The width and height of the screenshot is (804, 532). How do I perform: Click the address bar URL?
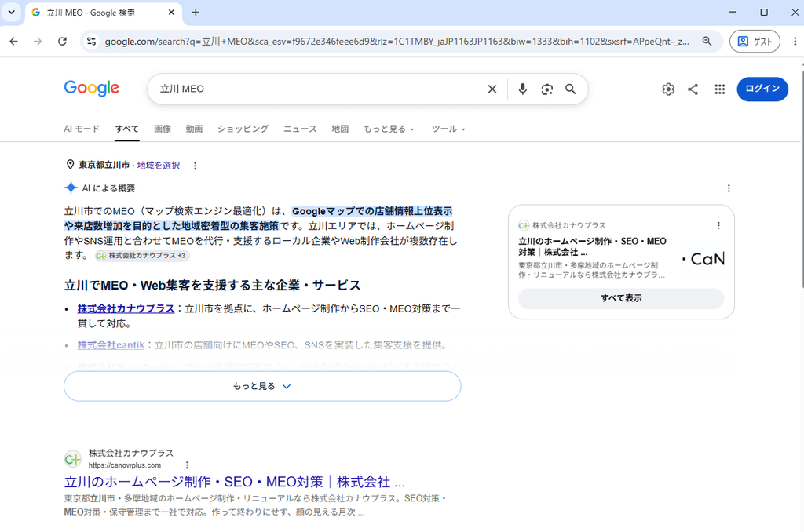click(397, 42)
